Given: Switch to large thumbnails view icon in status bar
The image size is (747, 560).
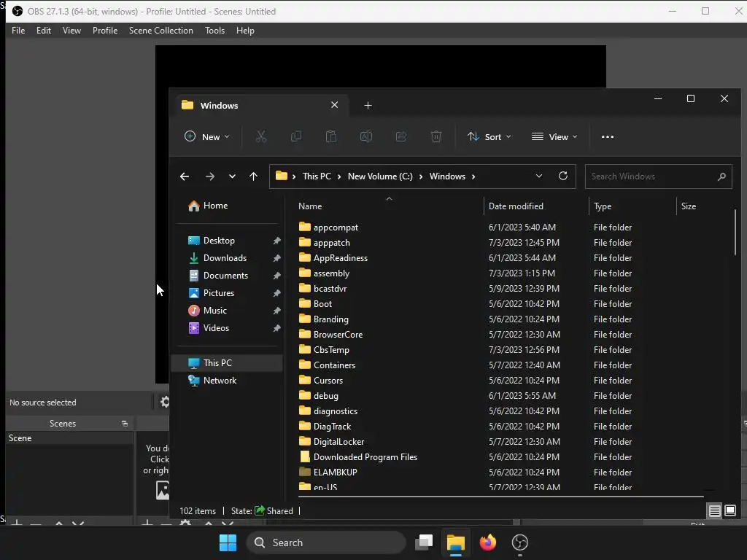Looking at the screenshot, I should 730,511.
